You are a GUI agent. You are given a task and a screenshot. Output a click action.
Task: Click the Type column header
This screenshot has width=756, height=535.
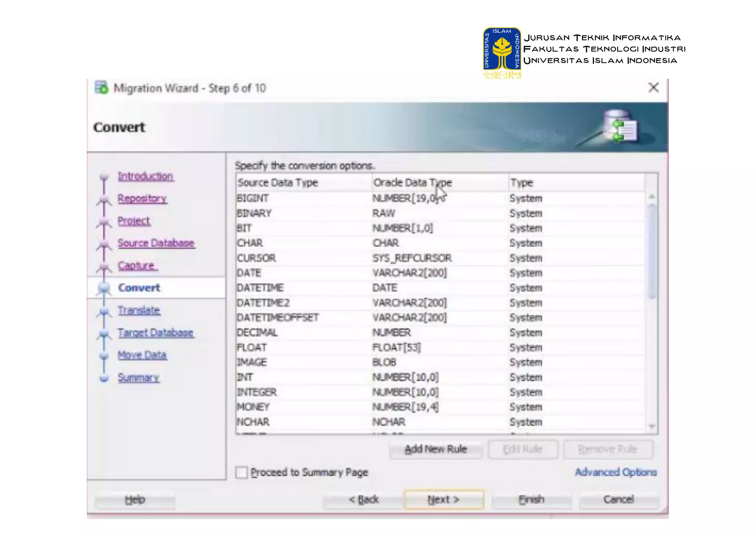tap(577, 183)
